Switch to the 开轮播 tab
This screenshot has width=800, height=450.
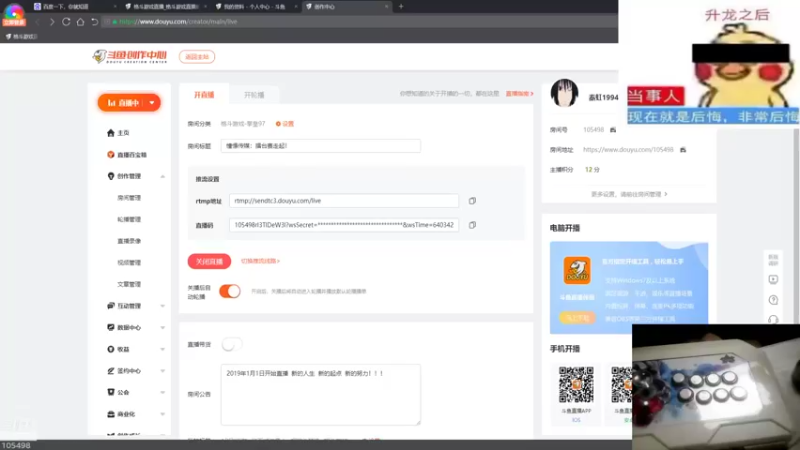pyautogui.click(x=254, y=95)
